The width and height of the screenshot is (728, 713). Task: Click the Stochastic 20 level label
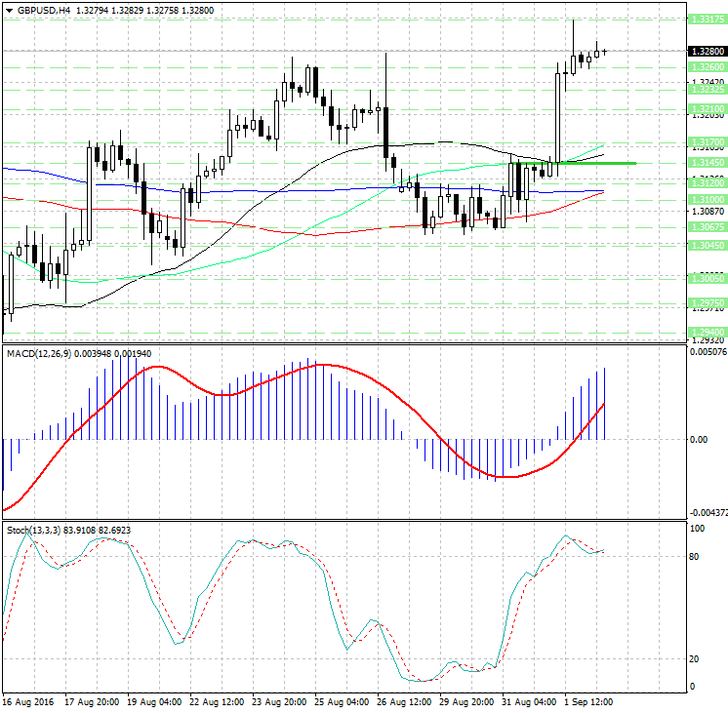[696, 659]
